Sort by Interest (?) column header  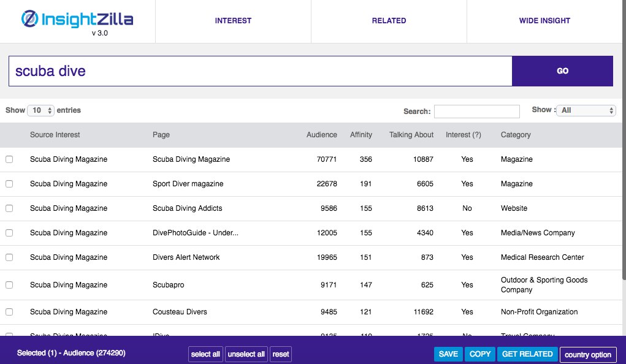pos(463,135)
